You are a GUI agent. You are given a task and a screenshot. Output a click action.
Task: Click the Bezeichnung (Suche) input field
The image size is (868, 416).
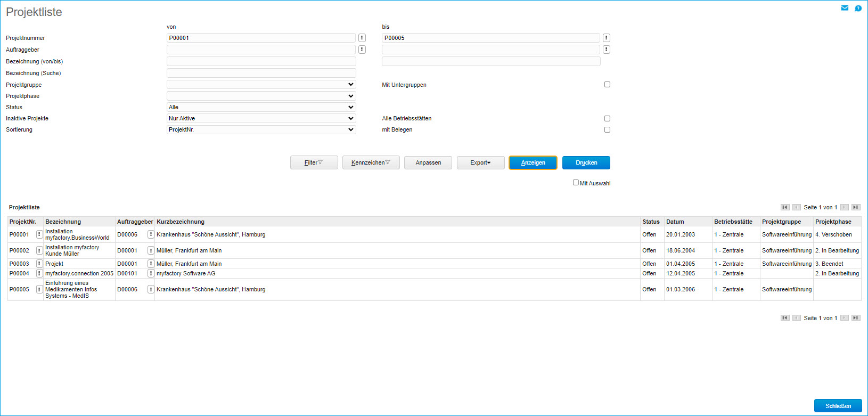(x=261, y=73)
